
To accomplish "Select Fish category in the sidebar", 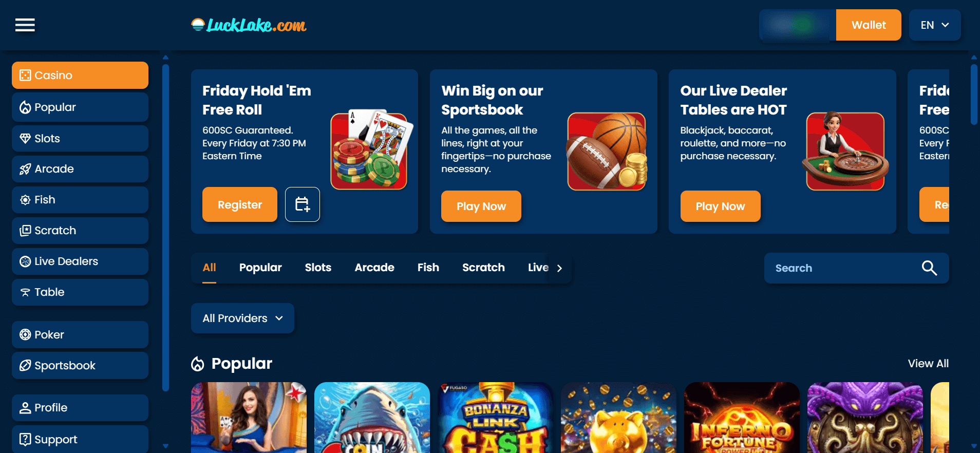I will tap(80, 199).
